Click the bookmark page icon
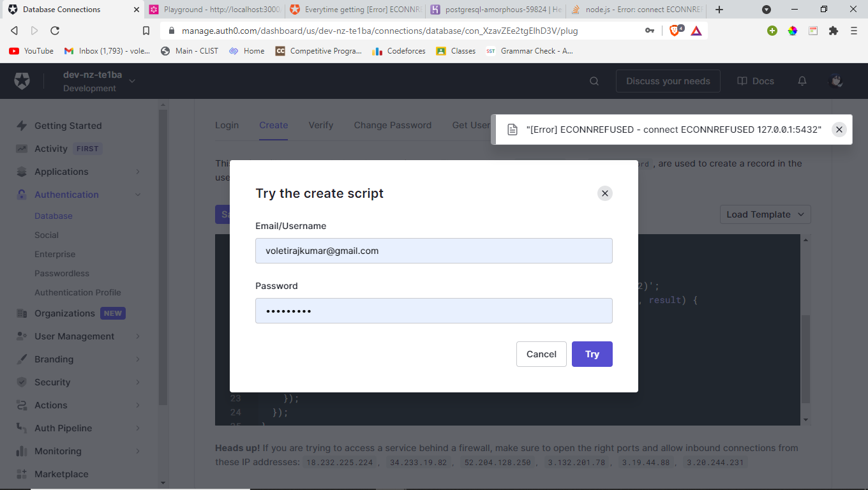 [x=146, y=31]
